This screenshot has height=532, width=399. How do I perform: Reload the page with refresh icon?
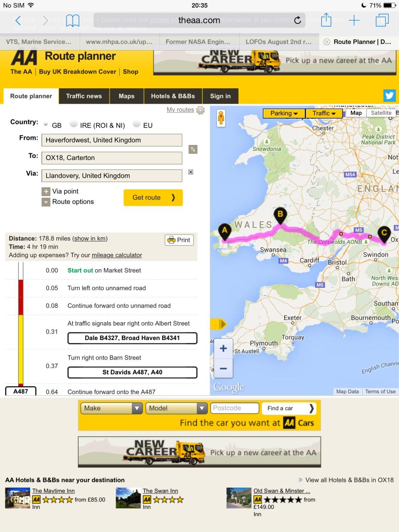coord(297,20)
